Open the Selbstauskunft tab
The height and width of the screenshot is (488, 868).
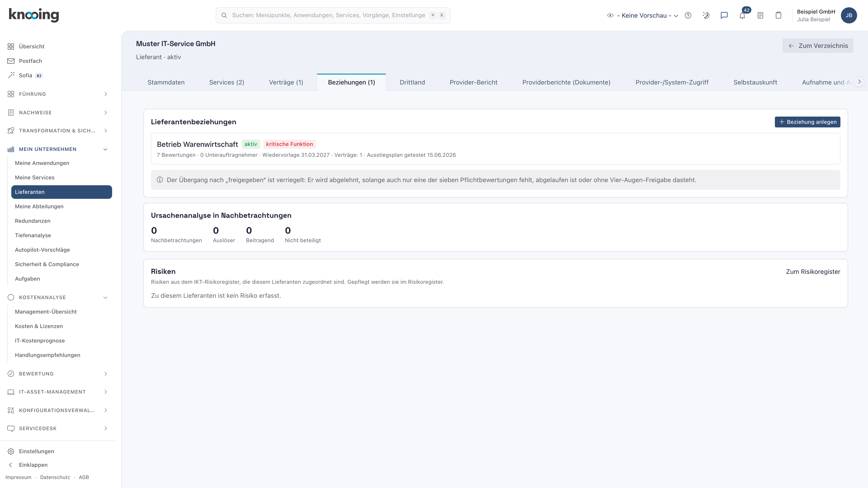click(755, 82)
